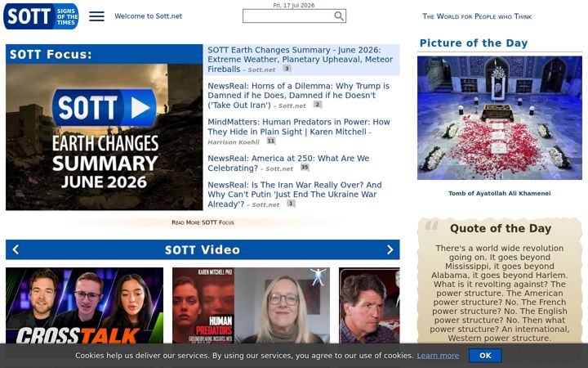
Task: Open NewsReal Horns of a Dilemma article
Action: pyautogui.click(x=299, y=96)
